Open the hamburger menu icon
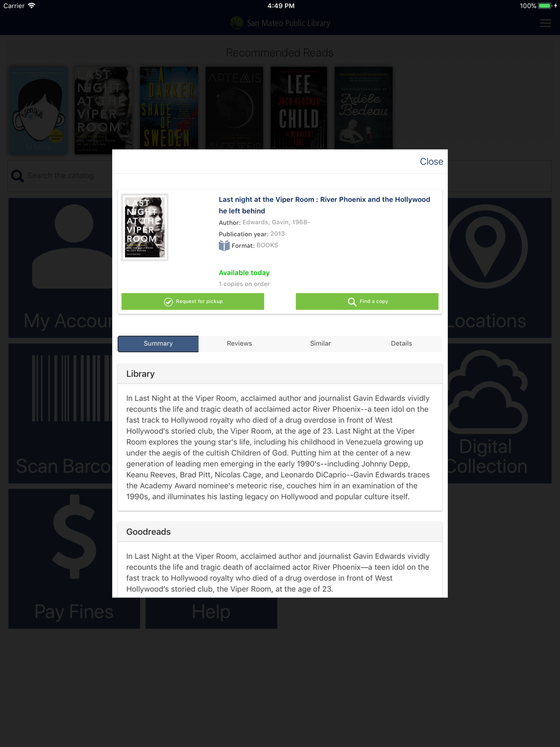Viewport: 560px width, 747px height. coord(545,23)
